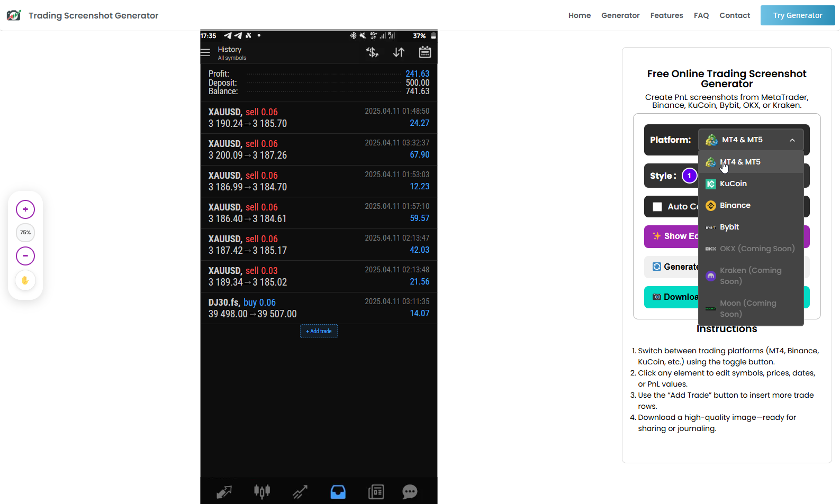Open the Contact nav link

735,15
